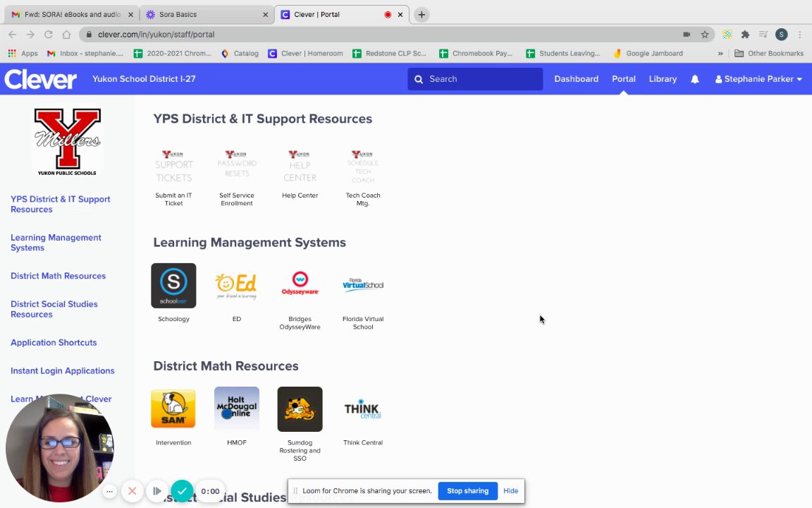Select the Portal tab
Screen dimensions: 812x508
pos(624,79)
